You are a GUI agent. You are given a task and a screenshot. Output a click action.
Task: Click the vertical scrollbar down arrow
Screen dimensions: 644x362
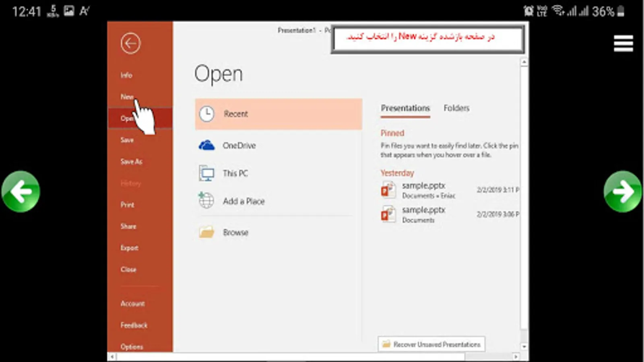524,346
